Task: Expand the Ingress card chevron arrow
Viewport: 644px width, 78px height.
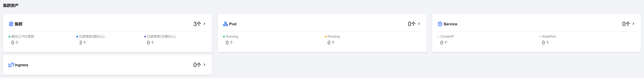Action: pyautogui.click(x=205, y=65)
